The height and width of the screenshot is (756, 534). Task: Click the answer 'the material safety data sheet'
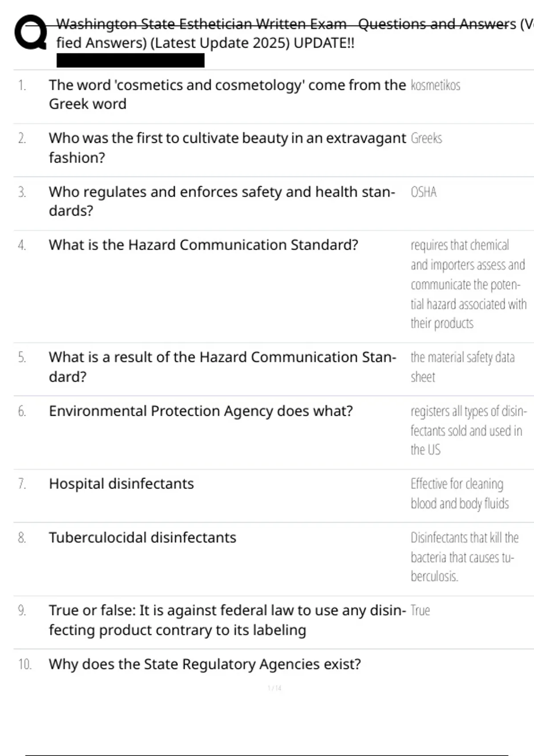coord(462,367)
